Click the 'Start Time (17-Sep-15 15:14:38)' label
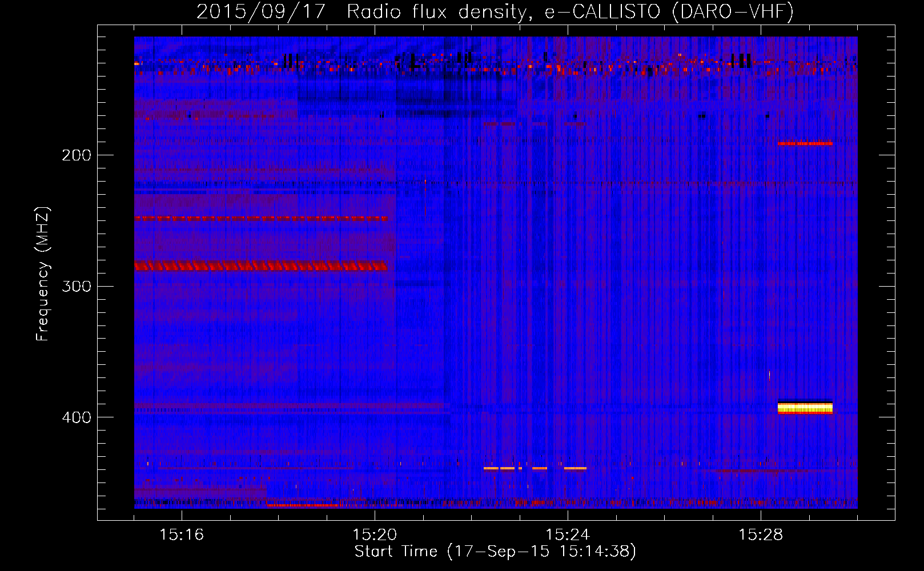The height and width of the screenshot is (571, 924). [x=495, y=552]
